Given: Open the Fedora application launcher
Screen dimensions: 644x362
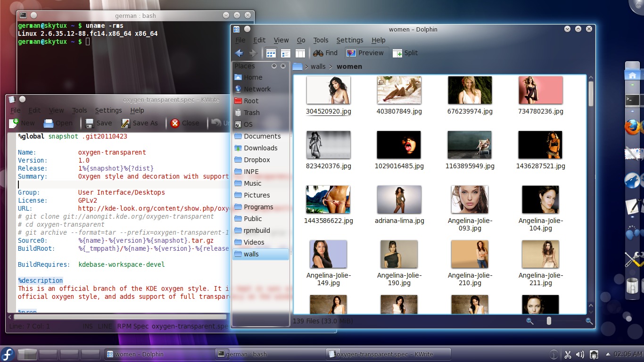Looking at the screenshot, I should [8, 354].
